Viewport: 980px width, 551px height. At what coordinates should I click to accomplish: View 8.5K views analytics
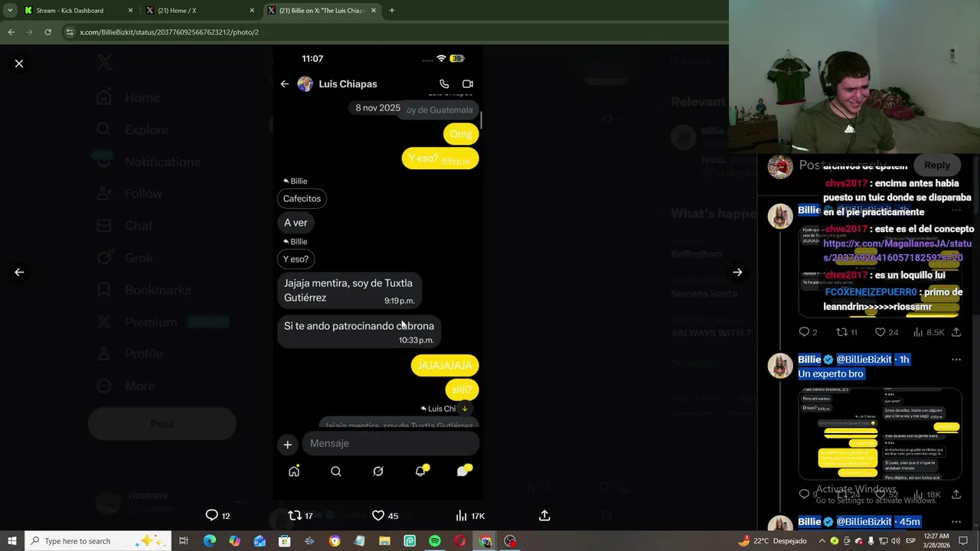pos(929,332)
